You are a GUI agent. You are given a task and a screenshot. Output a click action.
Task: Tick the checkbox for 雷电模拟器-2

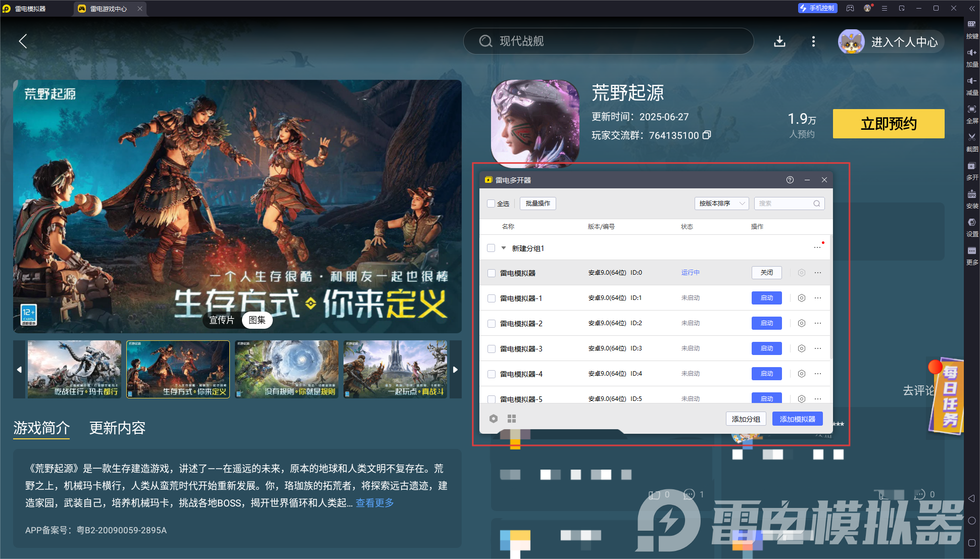point(491,323)
